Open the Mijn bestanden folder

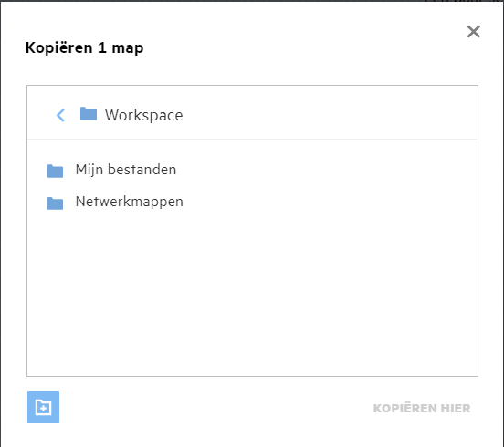[126, 170]
